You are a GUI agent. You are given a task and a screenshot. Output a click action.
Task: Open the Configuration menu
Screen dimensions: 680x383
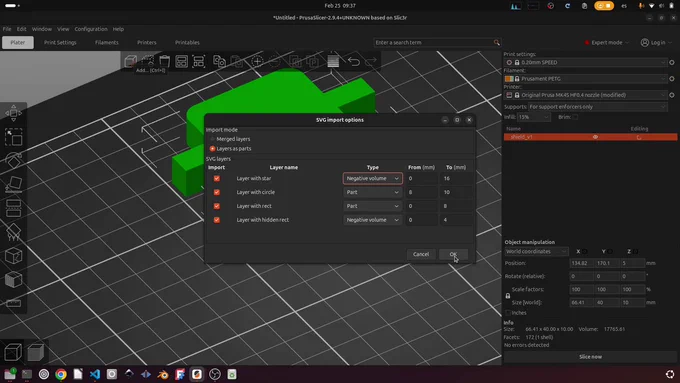coord(91,29)
